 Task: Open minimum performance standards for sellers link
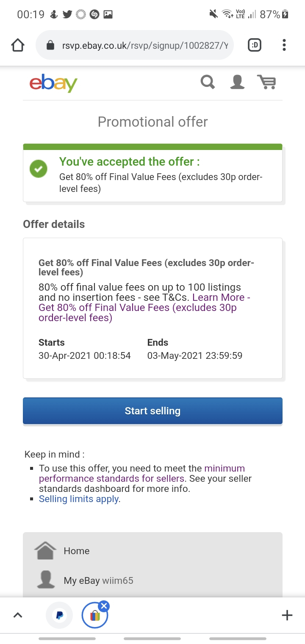[142, 473]
